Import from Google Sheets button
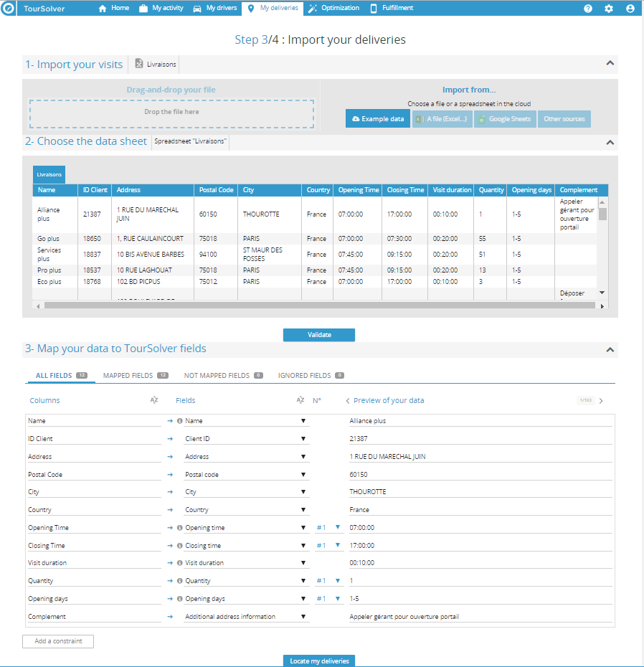 (505, 118)
